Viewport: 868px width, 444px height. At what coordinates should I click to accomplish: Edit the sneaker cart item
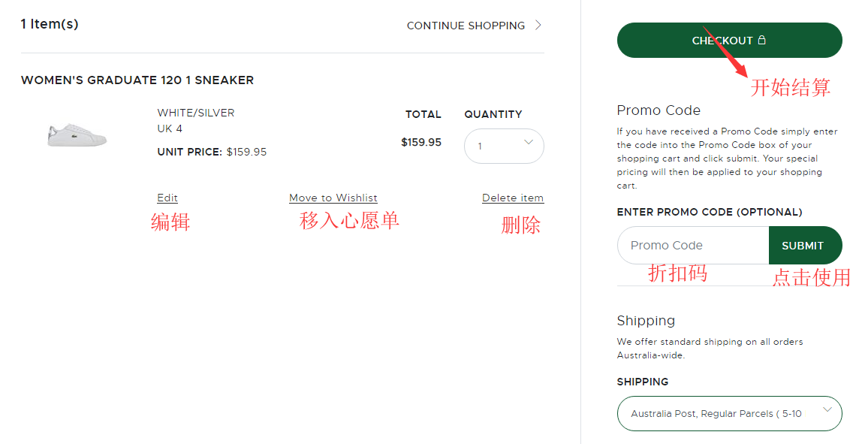click(x=167, y=198)
